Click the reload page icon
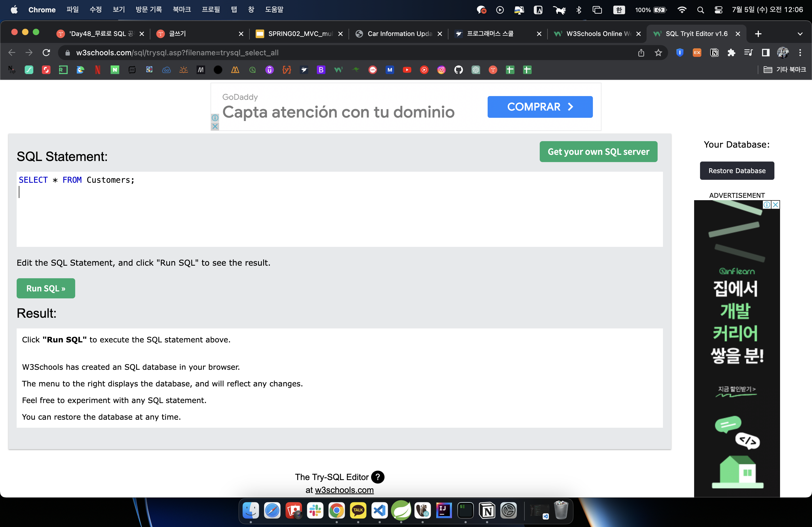812x527 pixels. tap(46, 53)
